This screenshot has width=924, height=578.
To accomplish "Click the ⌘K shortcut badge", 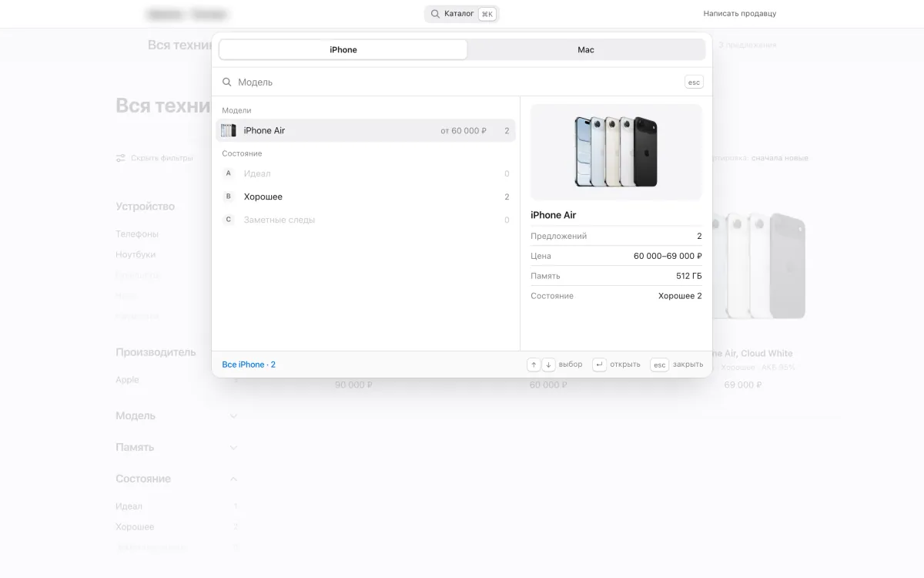I will pyautogui.click(x=487, y=14).
